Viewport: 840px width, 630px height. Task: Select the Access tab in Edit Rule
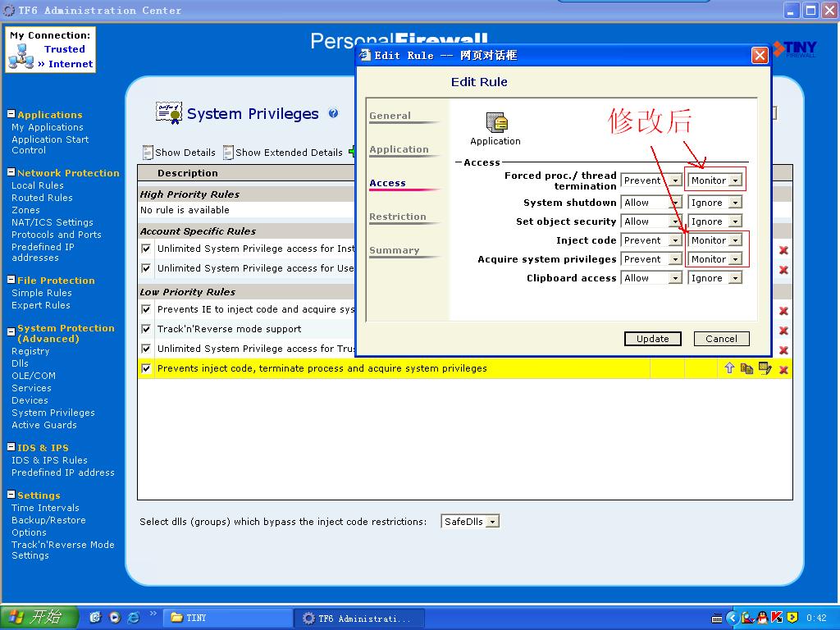click(x=387, y=183)
